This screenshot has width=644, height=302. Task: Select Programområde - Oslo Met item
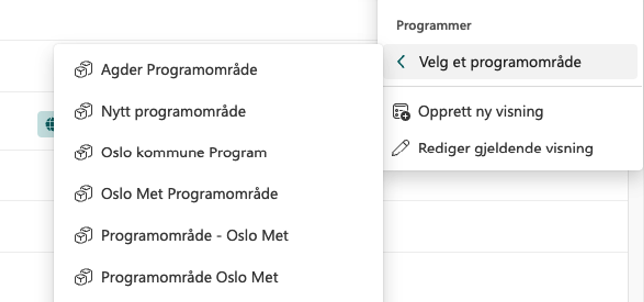click(x=195, y=236)
